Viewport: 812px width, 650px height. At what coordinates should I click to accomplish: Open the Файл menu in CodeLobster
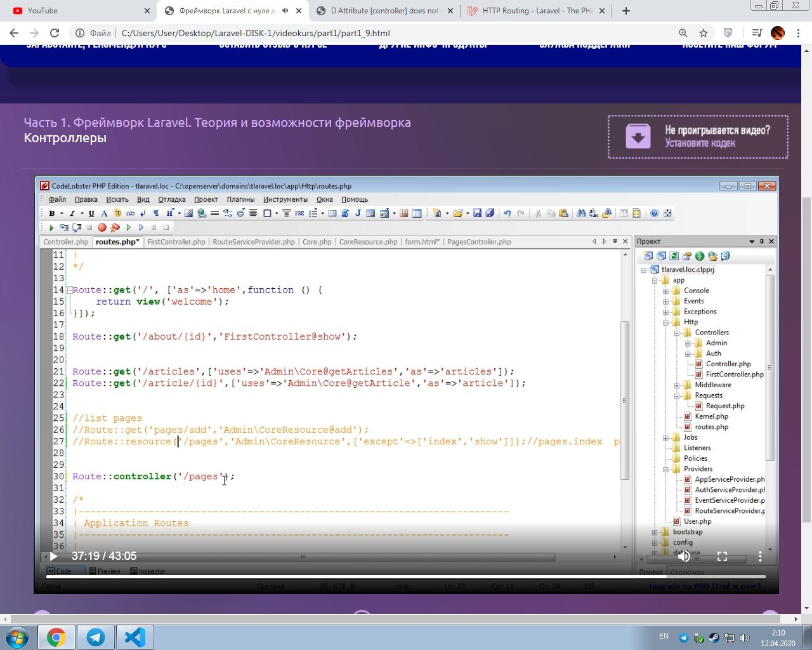pyautogui.click(x=57, y=199)
